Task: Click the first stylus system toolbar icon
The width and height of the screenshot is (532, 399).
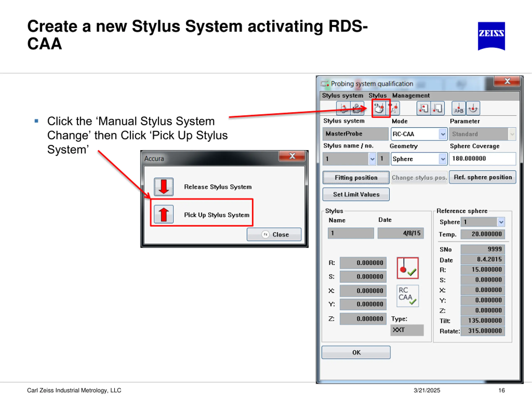Action: point(343,108)
